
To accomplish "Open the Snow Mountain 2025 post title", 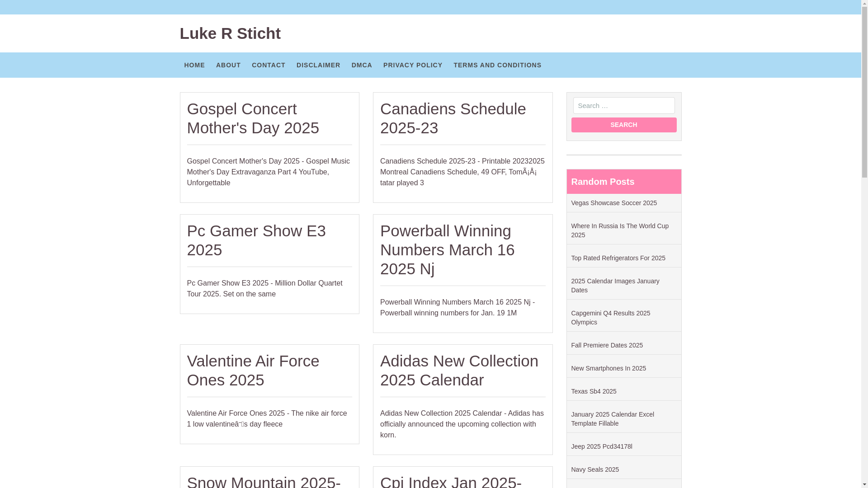I will click(264, 481).
